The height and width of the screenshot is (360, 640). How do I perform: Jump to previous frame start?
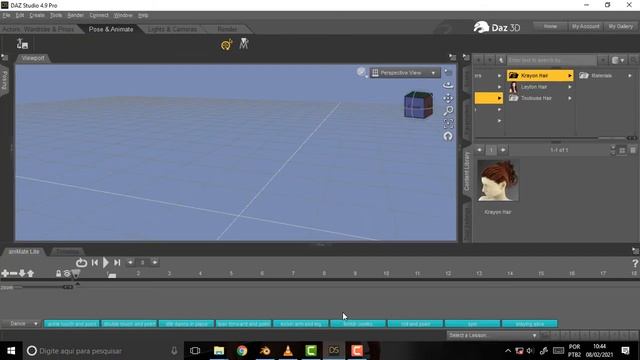(x=95, y=262)
